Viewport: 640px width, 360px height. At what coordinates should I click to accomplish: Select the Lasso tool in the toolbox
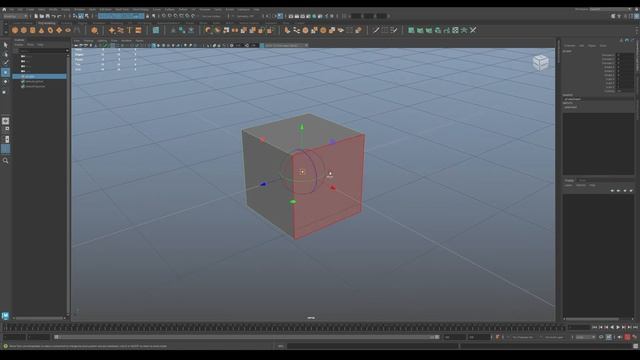(5, 54)
